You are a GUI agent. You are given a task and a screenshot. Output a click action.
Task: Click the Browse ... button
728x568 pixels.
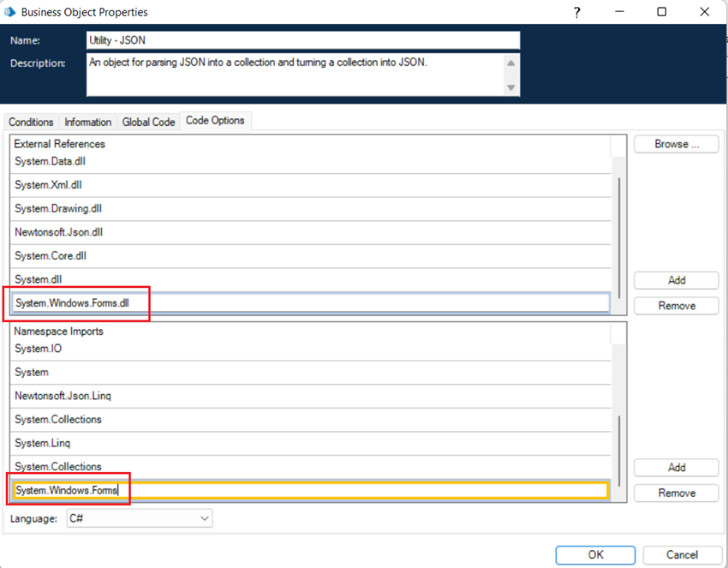(x=677, y=144)
